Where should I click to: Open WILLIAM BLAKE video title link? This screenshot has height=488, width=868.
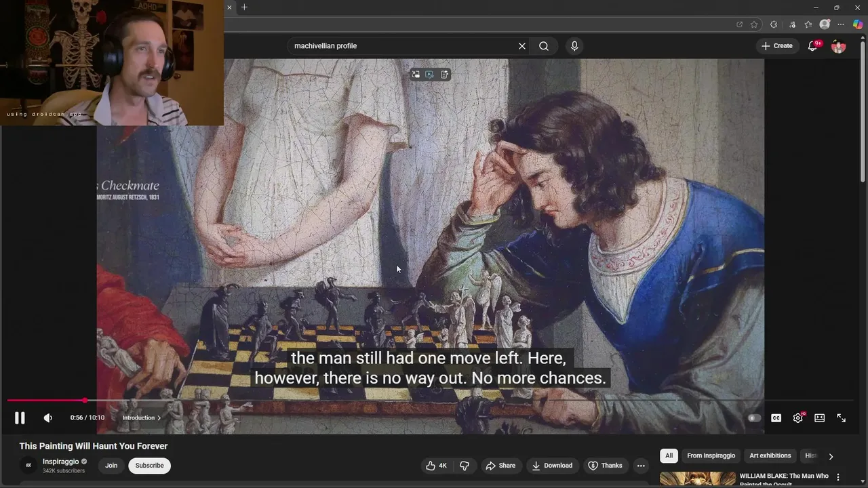(784, 479)
